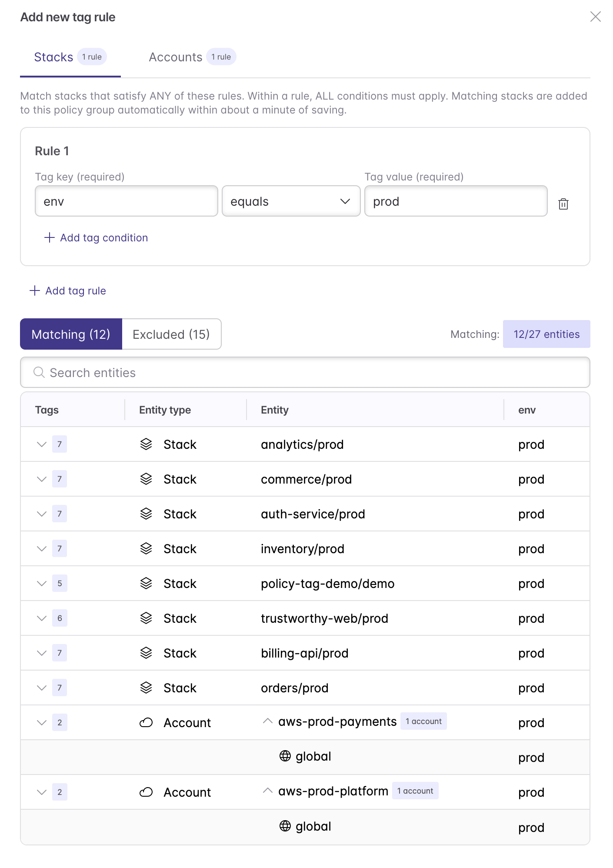613x868 pixels.
Task: Close the Add new tag rule dialog
Action: click(x=595, y=17)
